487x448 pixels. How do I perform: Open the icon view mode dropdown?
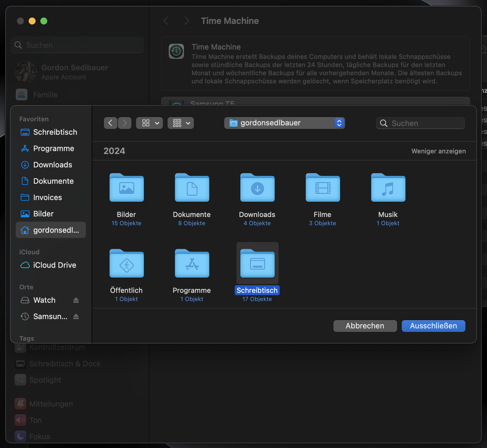pyautogui.click(x=149, y=123)
